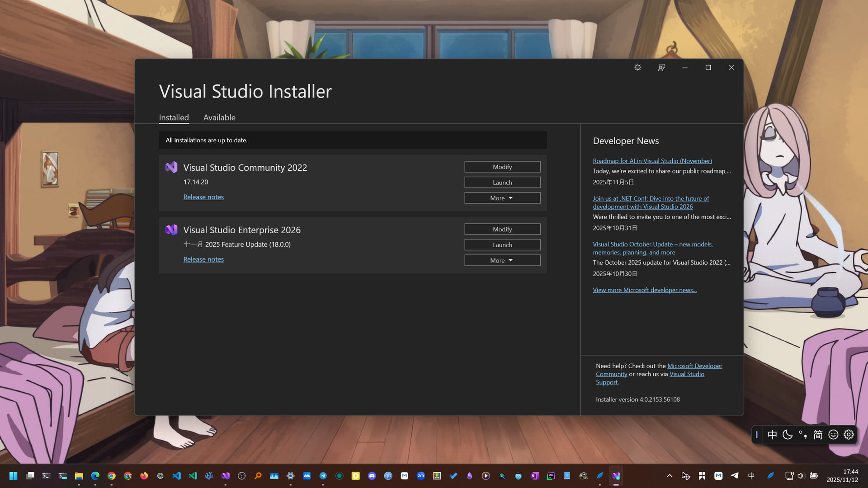Click Visual Studio Enterprise 2026 logo icon
The width and height of the screenshot is (868, 488).
pyautogui.click(x=171, y=230)
